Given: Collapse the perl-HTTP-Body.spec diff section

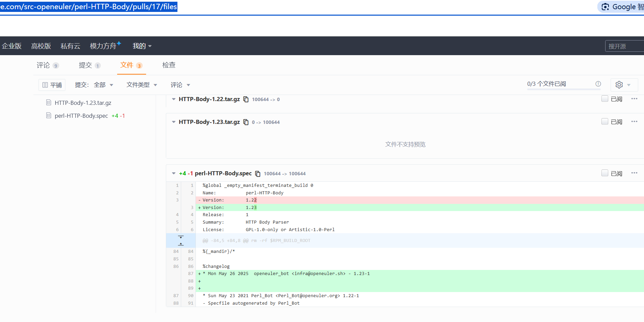Looking at the screenshot, I should pyautogui.click(x=174, y=174).
